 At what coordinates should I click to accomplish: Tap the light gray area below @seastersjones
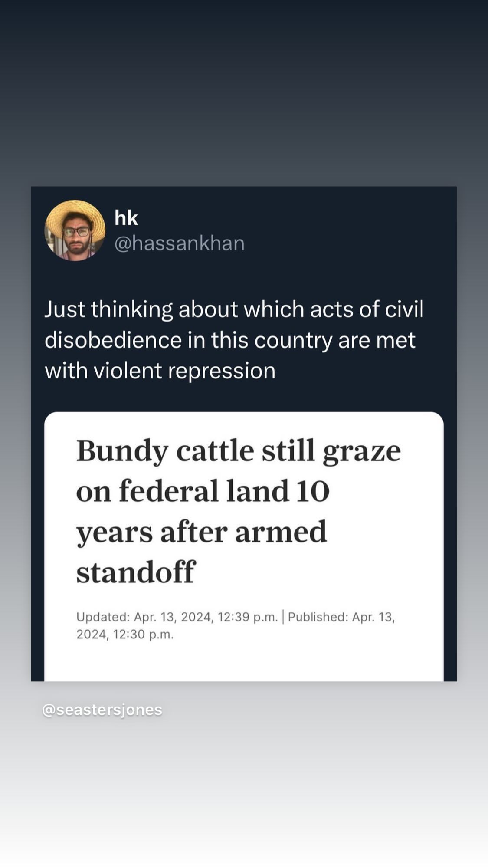[x=243, y=790]
